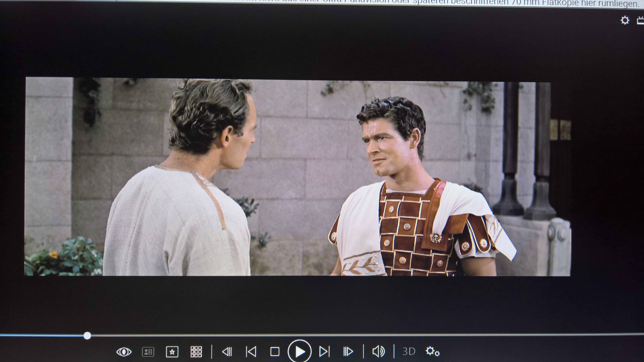Step back one frame

[227, 352]
